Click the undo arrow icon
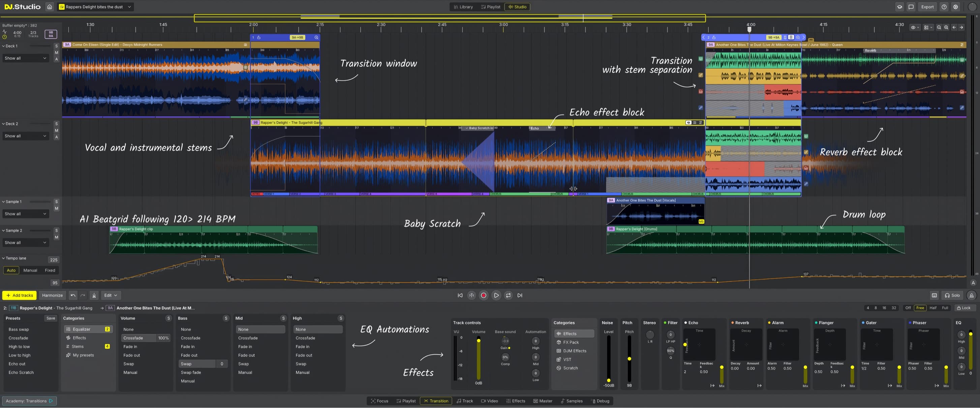Image resolution: width=980 pixels, height=408 pixels. coord(73,295)
